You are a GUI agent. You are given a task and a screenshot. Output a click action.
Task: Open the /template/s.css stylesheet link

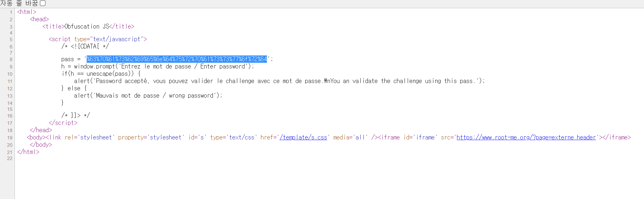(303, 137)
